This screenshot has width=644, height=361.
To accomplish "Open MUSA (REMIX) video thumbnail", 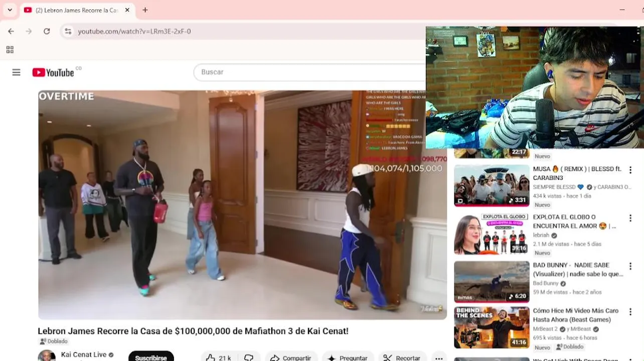I will pos(492,186).
